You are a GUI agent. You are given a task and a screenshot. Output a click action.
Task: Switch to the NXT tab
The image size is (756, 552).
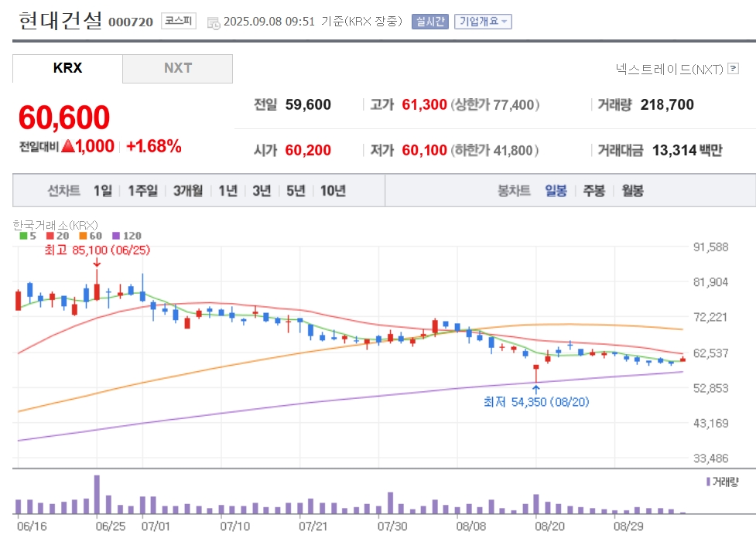(x=177, y=68)
